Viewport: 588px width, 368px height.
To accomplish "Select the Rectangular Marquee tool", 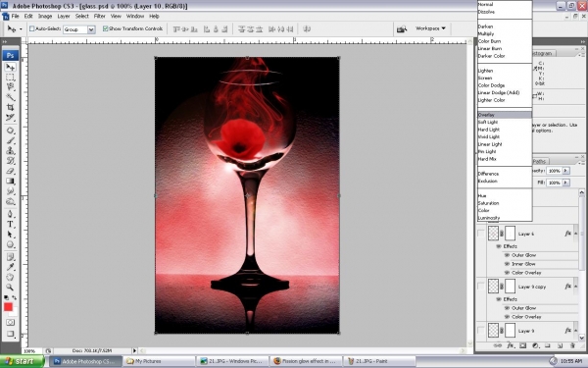I will tap(10, 78).
